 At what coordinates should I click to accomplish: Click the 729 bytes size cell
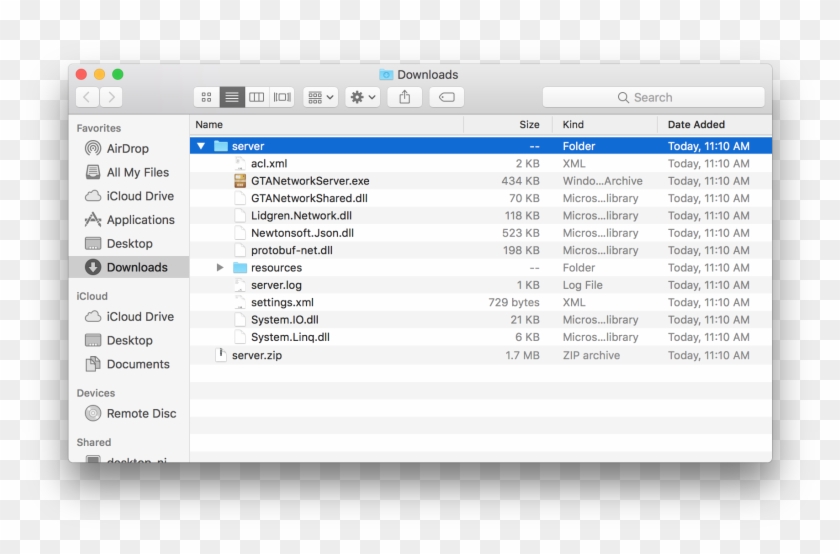pyautogui.click(x=514, y=302)
